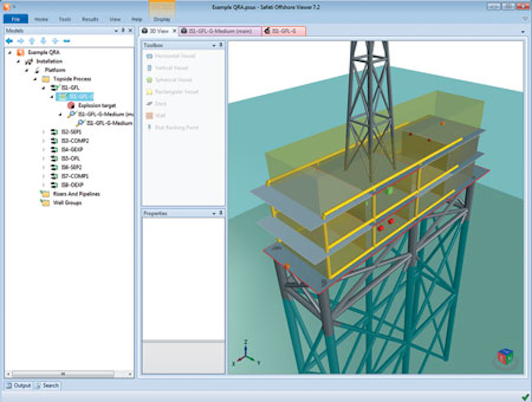The image size is (532, 402).
Task: Select the Vertical Vessel tool in Toolbox
Action: 167,68
